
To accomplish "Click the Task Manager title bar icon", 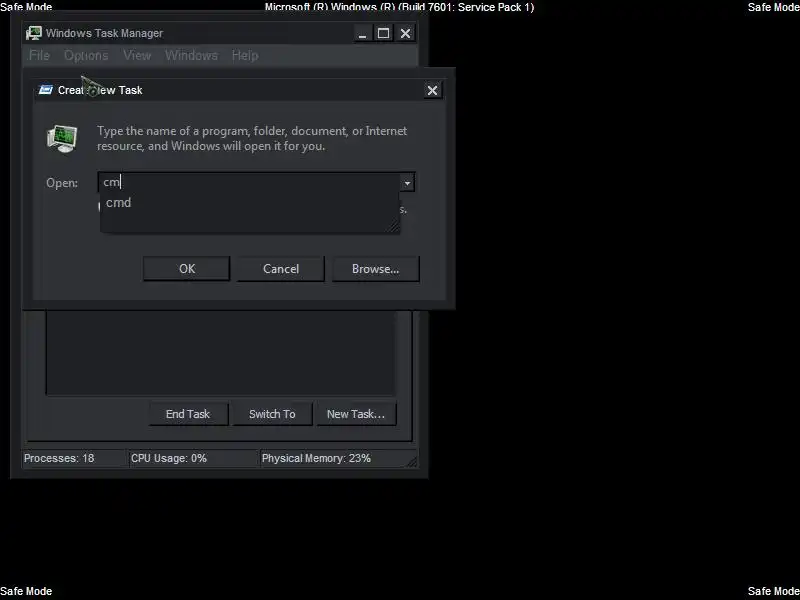I will 34,33.
